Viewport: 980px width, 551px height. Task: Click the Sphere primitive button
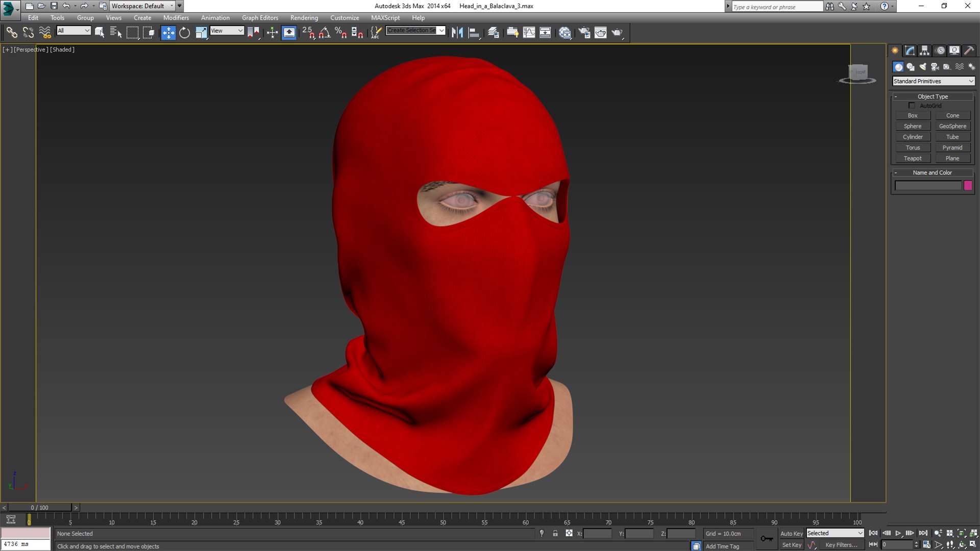pyautogui.click(x=913, y=127)
